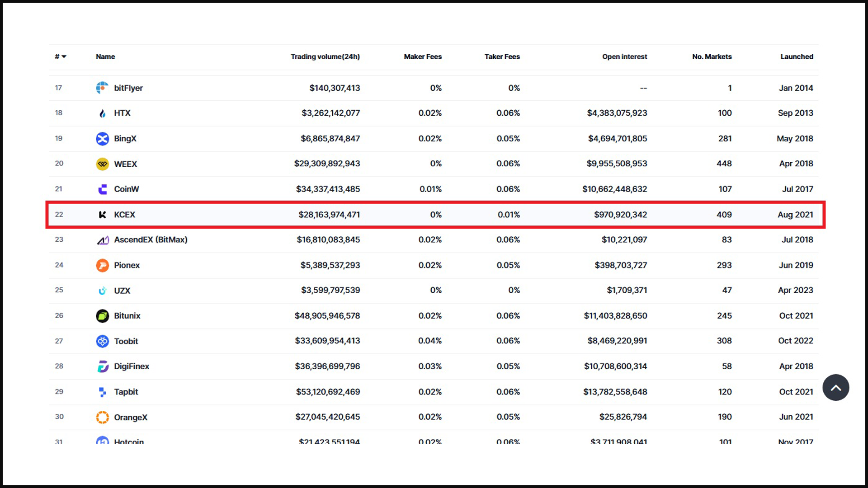
Task: Click Toobit launch date Oct 2022
Action: [x=795, y=341]
